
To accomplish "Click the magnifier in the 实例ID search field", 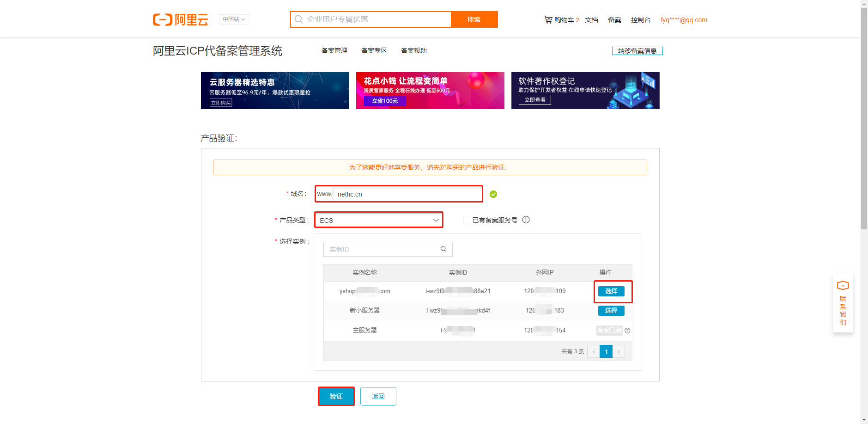I will tap(443, 249).
